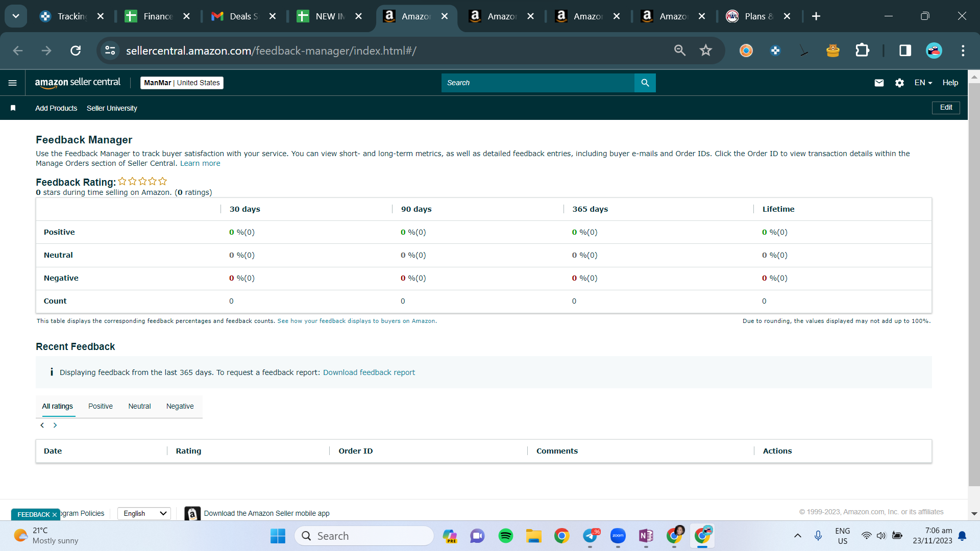Image resolution: width=980 pixels, height=551 pixels.
Task: Click the Windows taskbar Search box
Action: point(364,536)
